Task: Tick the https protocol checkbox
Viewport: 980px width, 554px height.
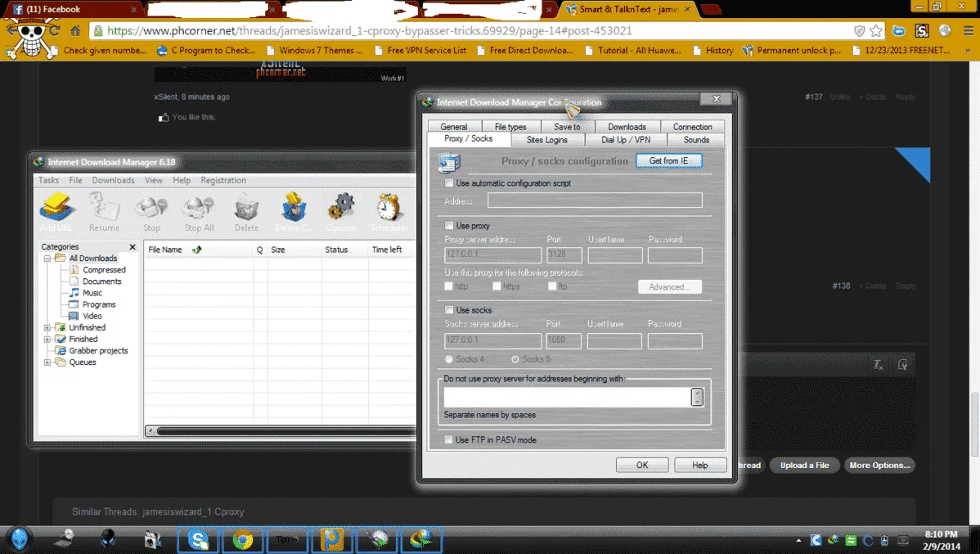Action: [x=497, y=286]
